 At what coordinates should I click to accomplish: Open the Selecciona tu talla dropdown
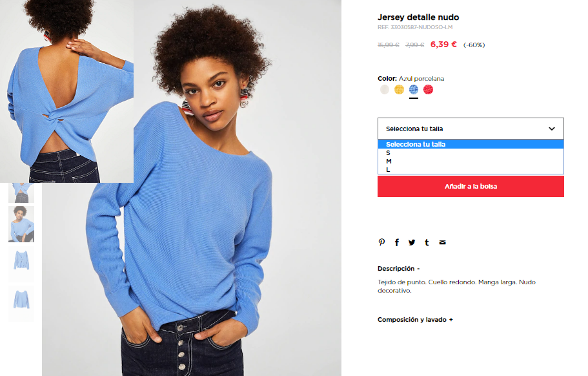[471, 129]
